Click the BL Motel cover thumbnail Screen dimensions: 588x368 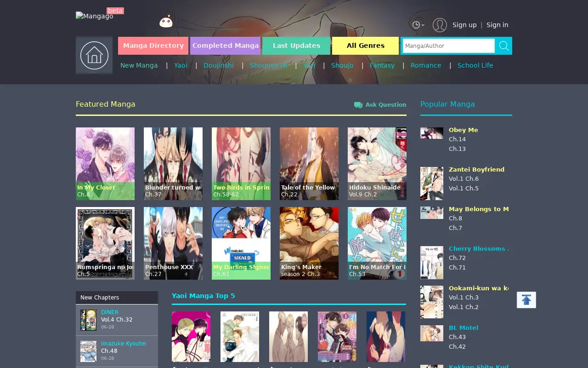[x=432, y=333]
